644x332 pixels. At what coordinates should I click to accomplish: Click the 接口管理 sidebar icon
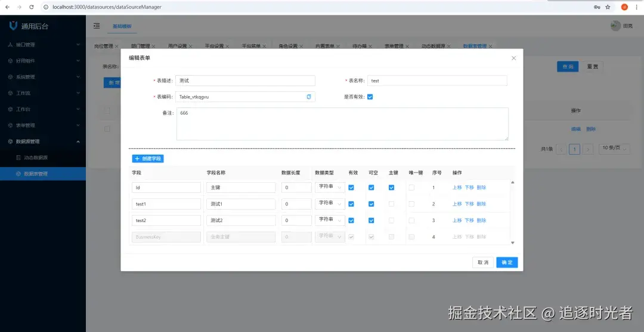click(10, 44)
